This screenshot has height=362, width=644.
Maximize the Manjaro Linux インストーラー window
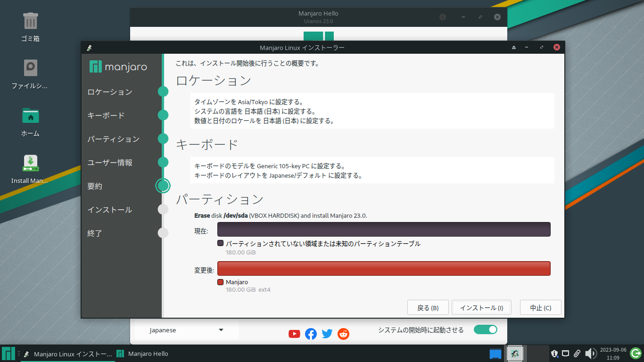click(x=542, y=48)
